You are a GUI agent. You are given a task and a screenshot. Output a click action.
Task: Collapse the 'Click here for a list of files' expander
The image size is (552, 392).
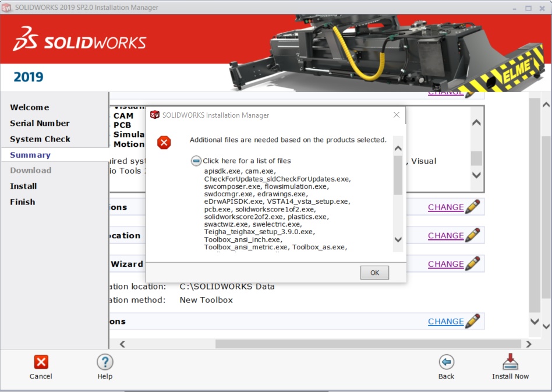pos(196,161)
